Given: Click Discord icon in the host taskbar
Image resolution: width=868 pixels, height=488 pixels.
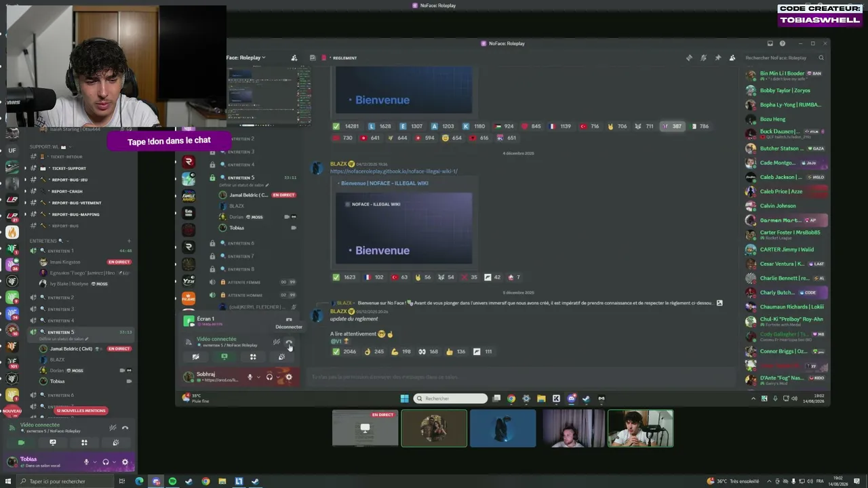Looking at the screenshot, I should point(156,481).
